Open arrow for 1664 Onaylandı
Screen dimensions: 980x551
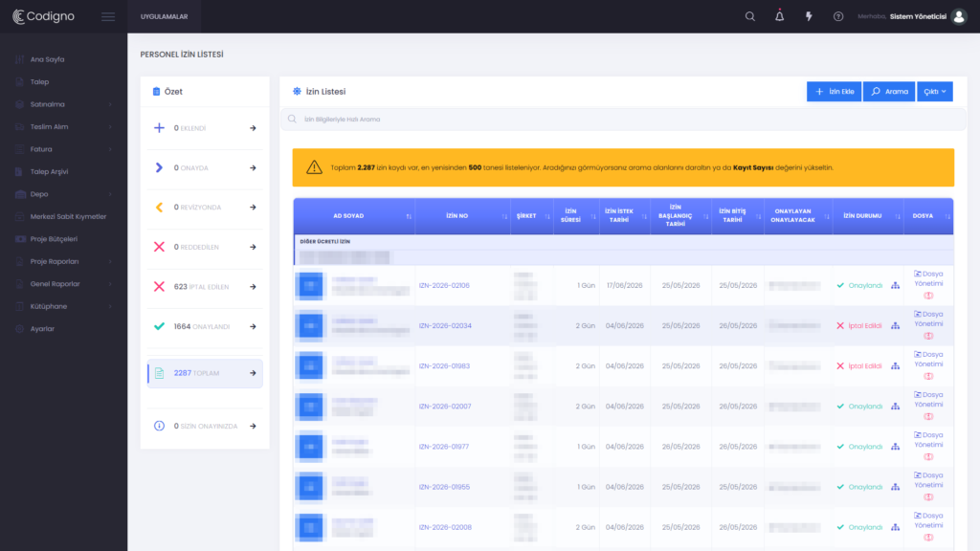coord(253,327)
